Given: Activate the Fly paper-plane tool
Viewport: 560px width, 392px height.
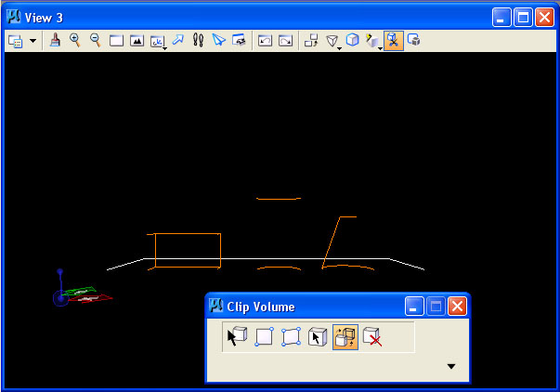Looking at the screenshot, I should coord(218,40).
